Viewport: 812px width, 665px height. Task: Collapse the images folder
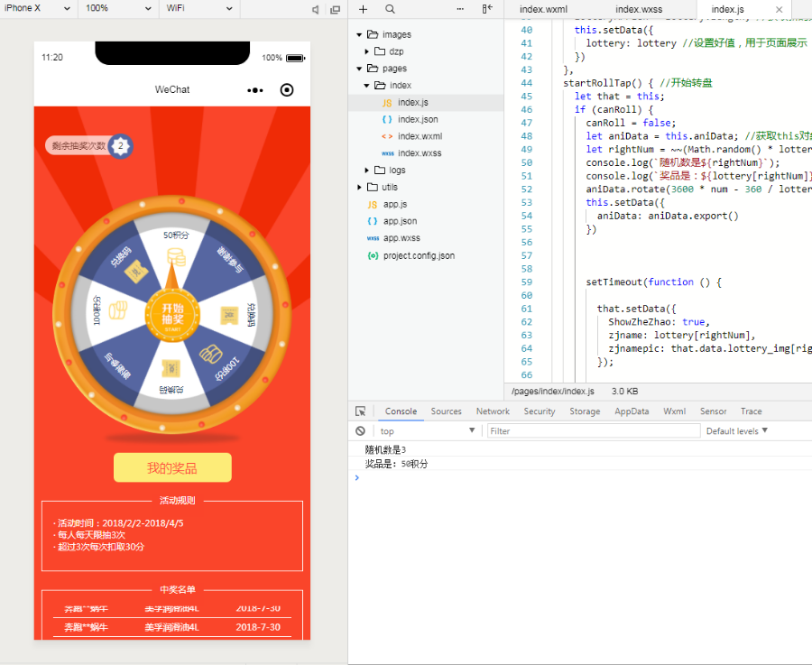tap(359, 34)
